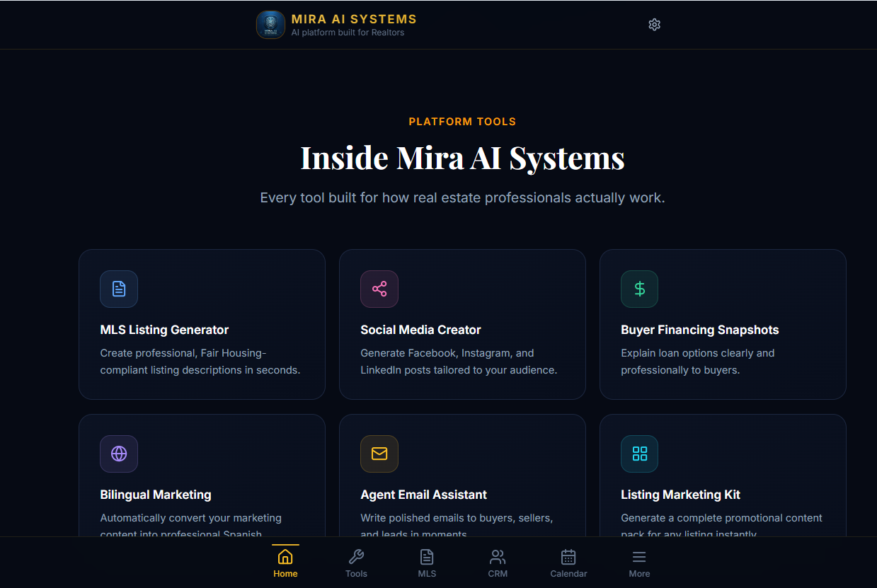Click the MIRA AI SYSTEMS header title
The image size is (877, 588).
click(353, 19)
